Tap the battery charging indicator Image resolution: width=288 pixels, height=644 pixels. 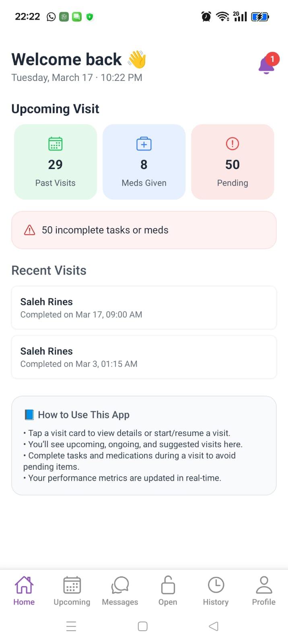[x=259, y=17]
